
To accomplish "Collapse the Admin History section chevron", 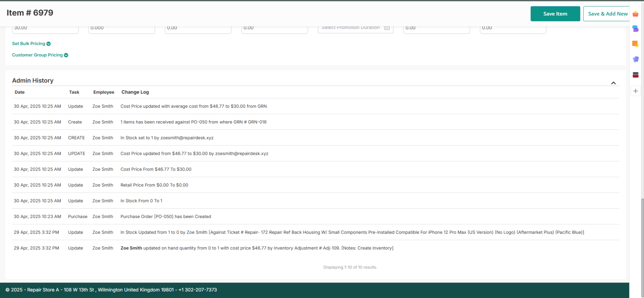I will 613,83.
